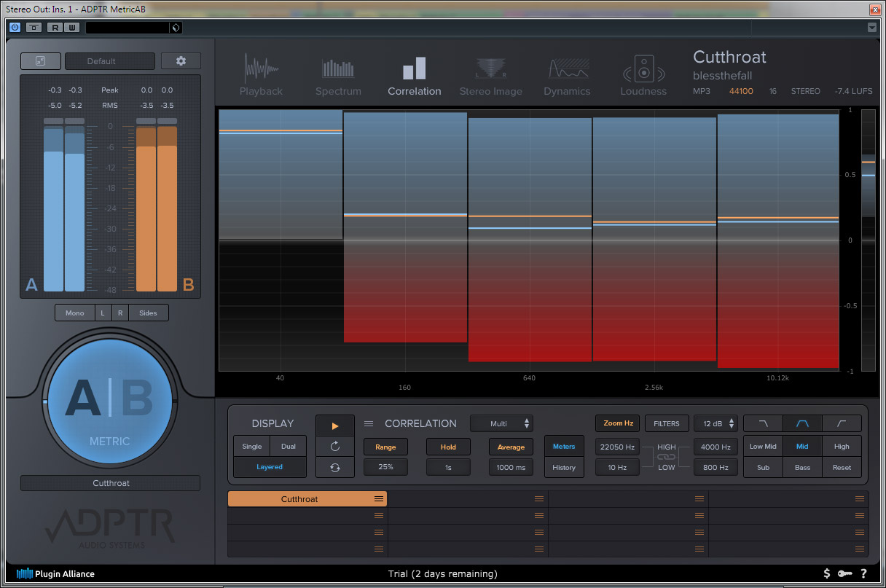Toggle the plugin bypass power button

pos(15,28)
